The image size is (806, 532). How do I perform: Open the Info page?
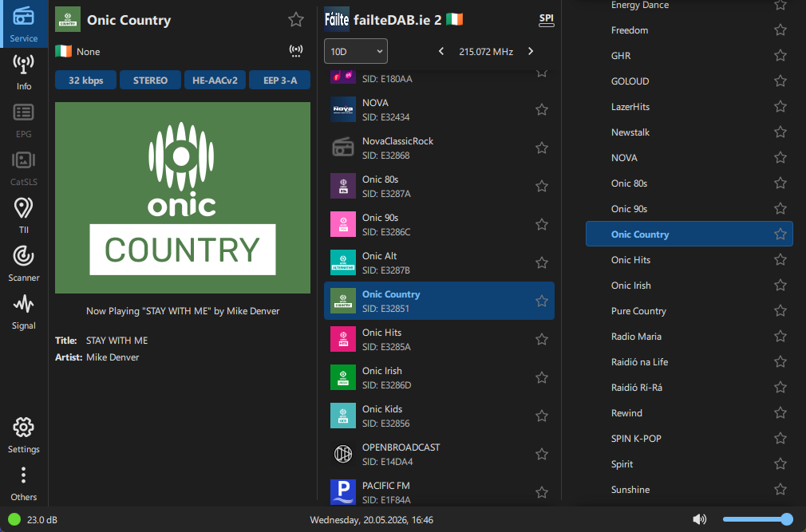pyautogui.click(x=24, y=73)
